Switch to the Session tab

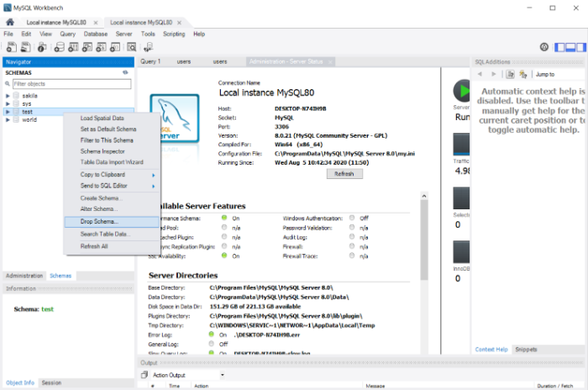[51, 382]
